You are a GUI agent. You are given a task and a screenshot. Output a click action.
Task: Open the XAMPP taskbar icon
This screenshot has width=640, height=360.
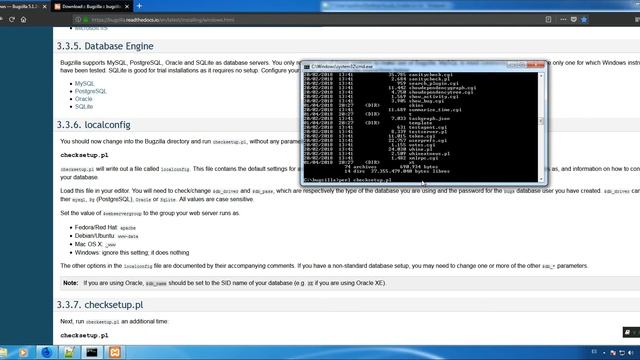[x=115, y=352]
